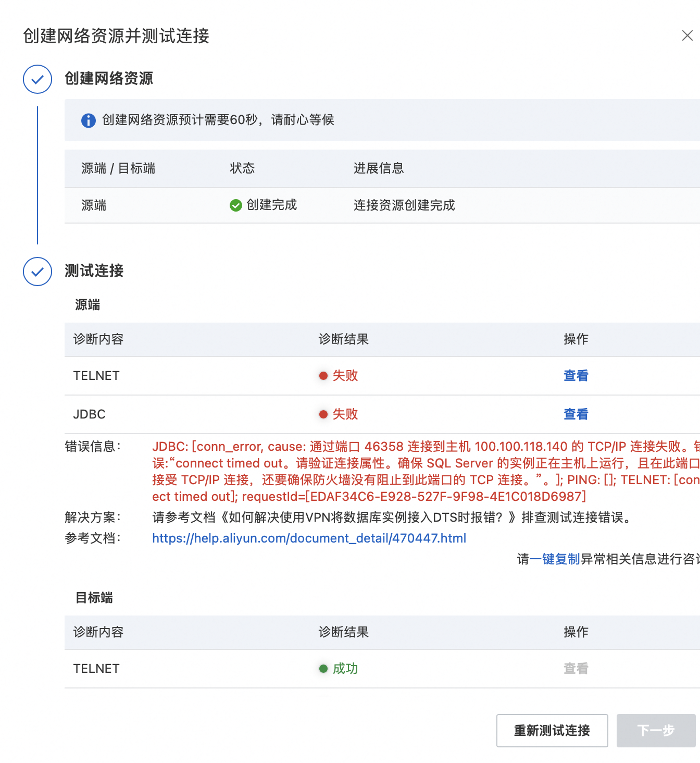Screen dimensions: 700x763
Task: Click the JDBC row label
Action: tap(89, 414)
